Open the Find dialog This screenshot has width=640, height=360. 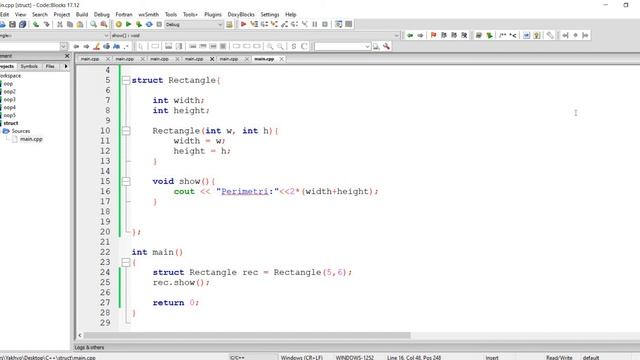tap(93, 24)
